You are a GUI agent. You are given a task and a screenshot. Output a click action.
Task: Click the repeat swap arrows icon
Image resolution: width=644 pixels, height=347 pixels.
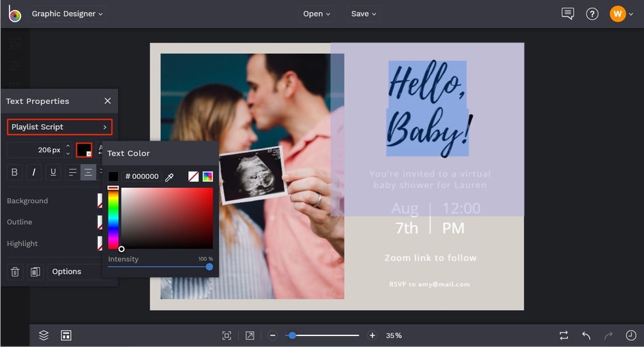[x=564, y=335]
